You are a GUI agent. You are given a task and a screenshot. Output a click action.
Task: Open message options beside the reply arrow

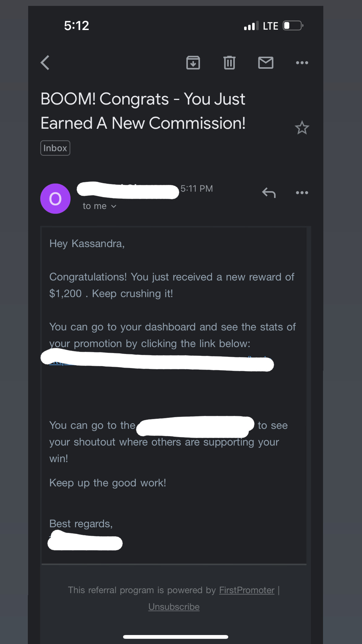[302, 193]
